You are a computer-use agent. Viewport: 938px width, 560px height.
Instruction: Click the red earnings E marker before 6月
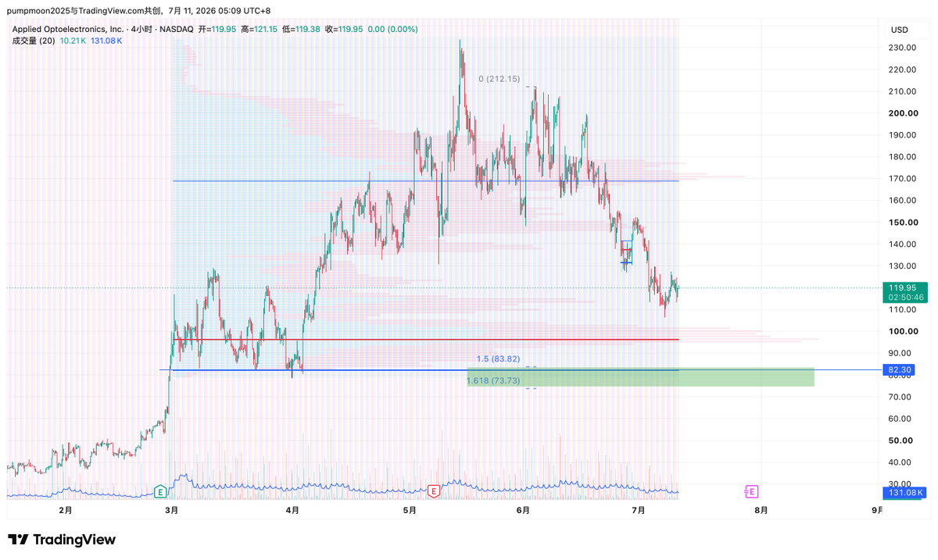click(x=434, y=491)
